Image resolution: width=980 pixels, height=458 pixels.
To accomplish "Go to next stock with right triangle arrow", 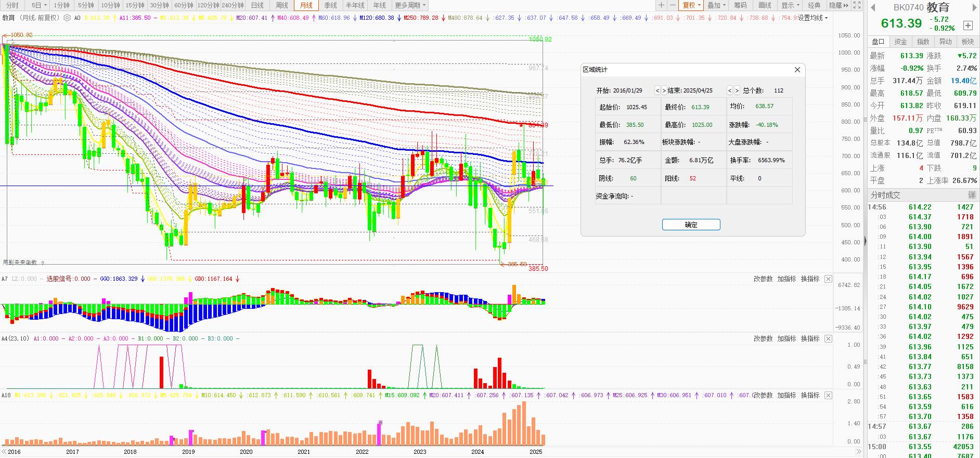I will 974,8.
